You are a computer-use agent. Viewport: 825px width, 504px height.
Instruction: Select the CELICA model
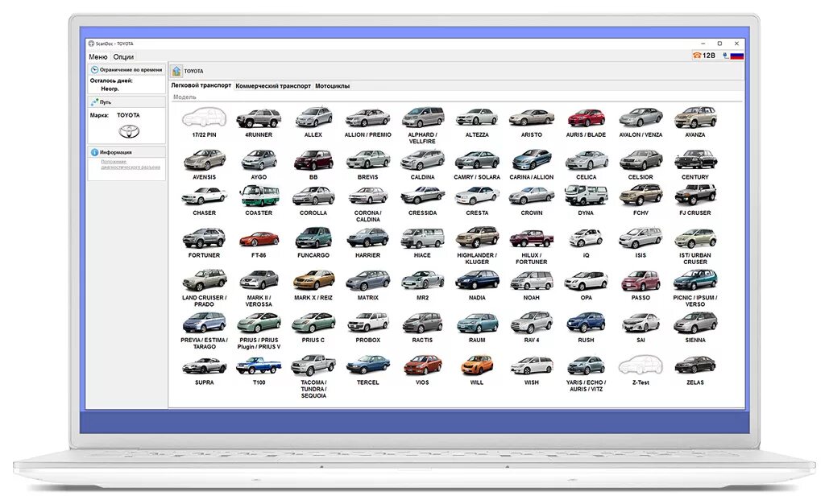(x=587, y=164)
